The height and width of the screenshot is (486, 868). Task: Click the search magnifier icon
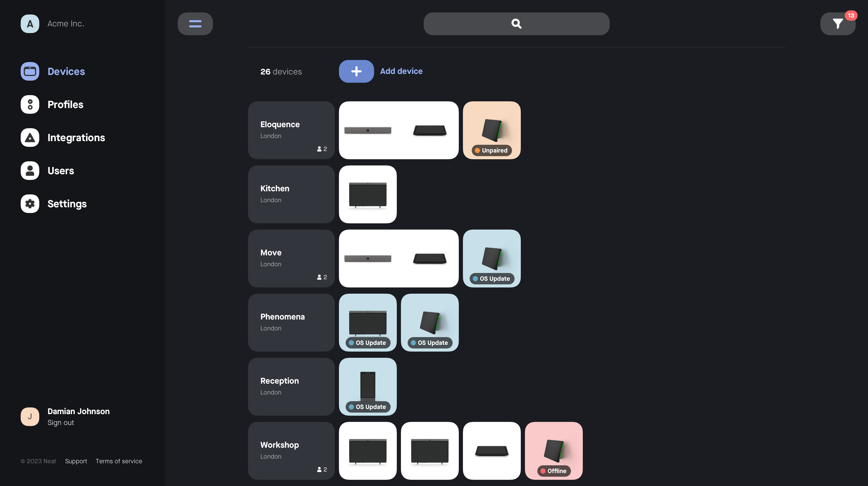pos(516,23)
